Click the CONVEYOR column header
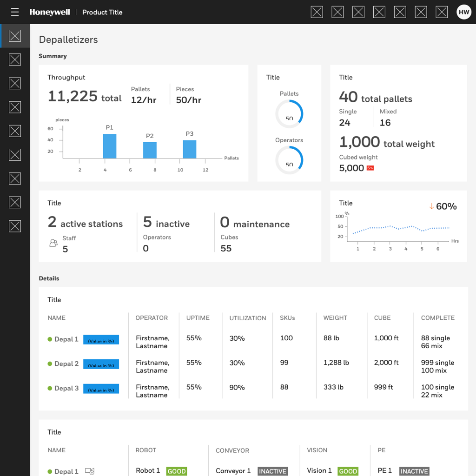The width and height of the screenshot is (476, 476). pos(232,450)
